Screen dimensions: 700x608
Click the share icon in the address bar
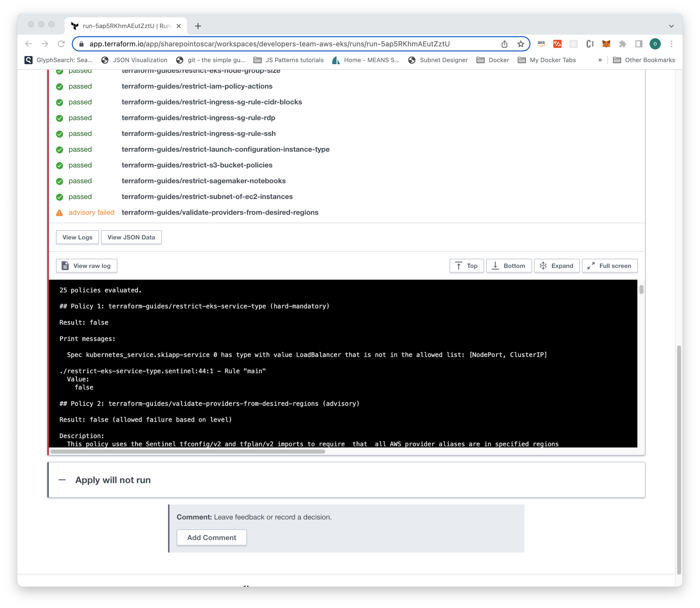pyautogui.click(x=505, y=44)
